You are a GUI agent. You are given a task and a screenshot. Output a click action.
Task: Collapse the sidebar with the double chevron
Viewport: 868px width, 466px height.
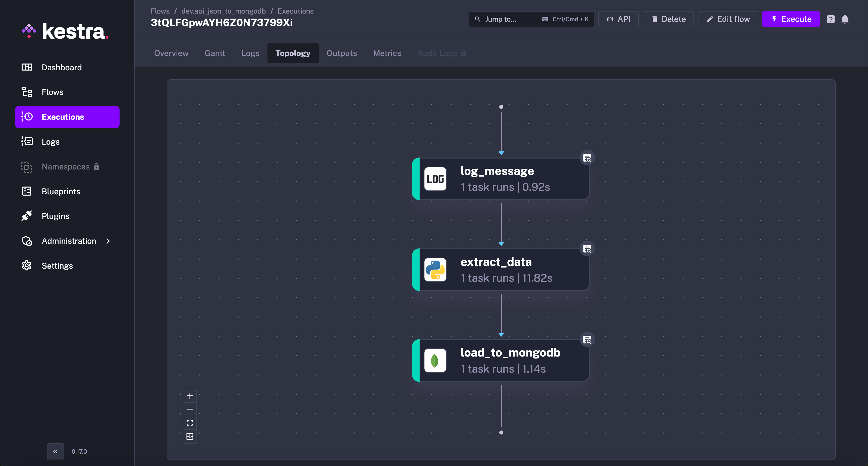coord(55,451)
